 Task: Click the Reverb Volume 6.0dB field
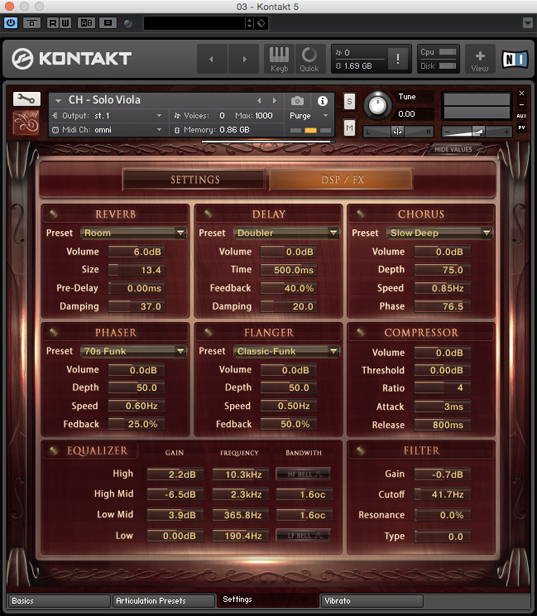[137, 252]
